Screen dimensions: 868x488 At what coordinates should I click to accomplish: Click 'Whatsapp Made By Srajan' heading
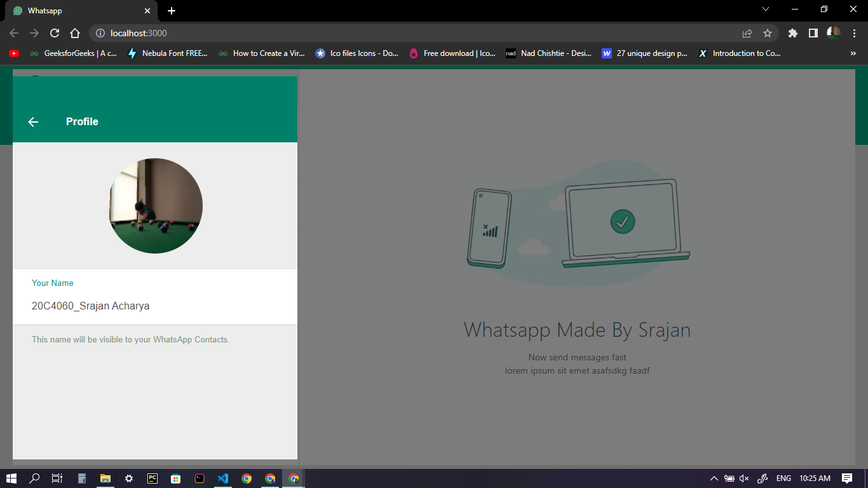pos(577,330)
